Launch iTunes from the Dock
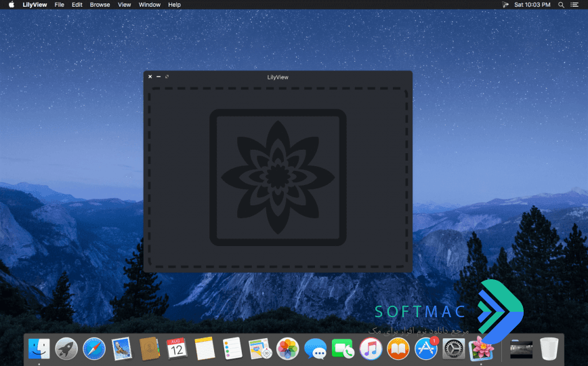 tap(371, 349)
